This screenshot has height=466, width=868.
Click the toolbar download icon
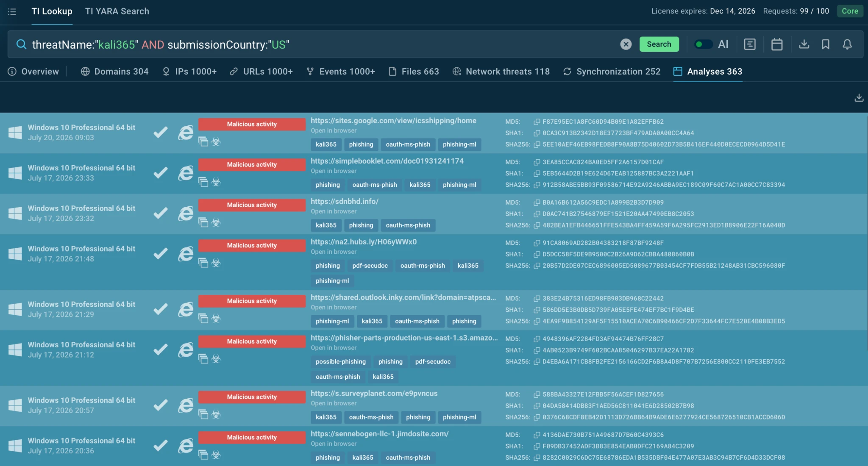coord(804,44)
